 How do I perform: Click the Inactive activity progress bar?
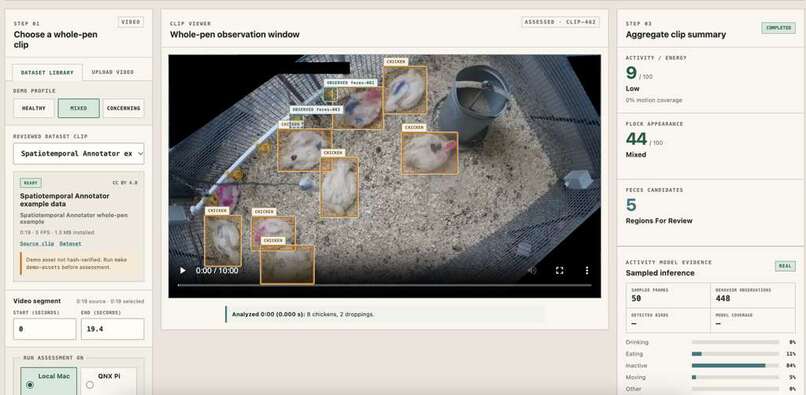click(735, 366)
